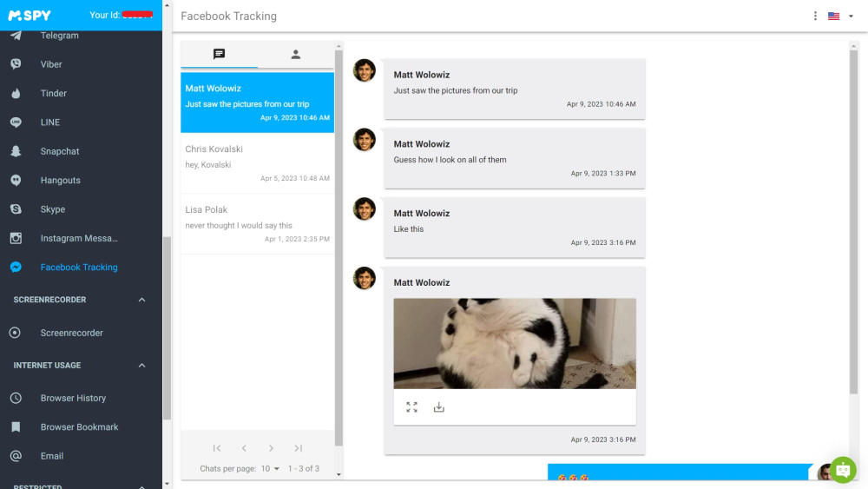Go to next chats page
This screenshot has height=489, width=868.
[271, 448]
